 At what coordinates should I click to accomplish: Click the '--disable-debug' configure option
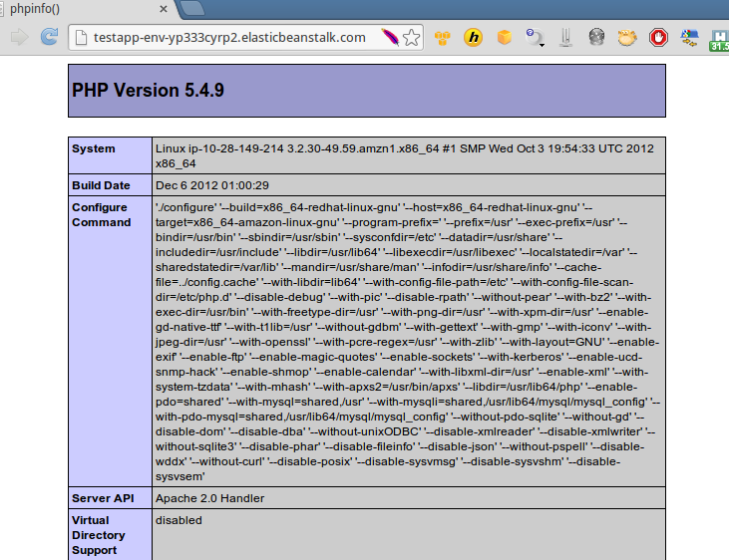pyautogui.click(x=281, y=297)
